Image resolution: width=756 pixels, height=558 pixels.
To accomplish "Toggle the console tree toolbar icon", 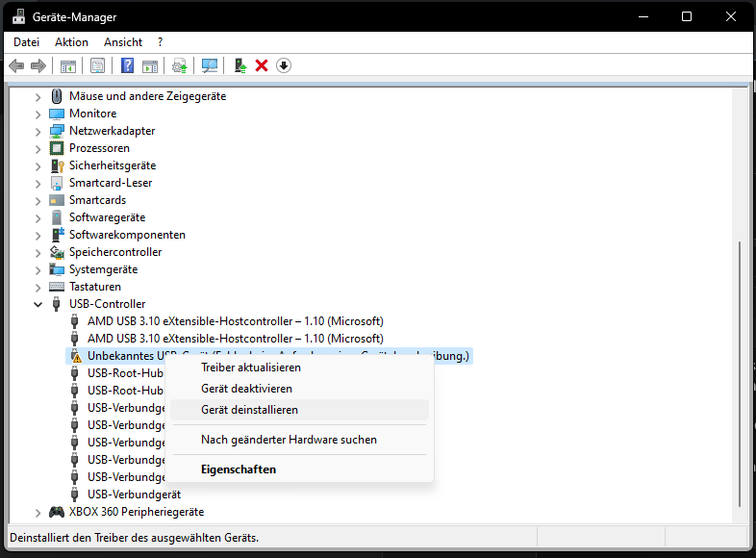I will coord(68,66).
